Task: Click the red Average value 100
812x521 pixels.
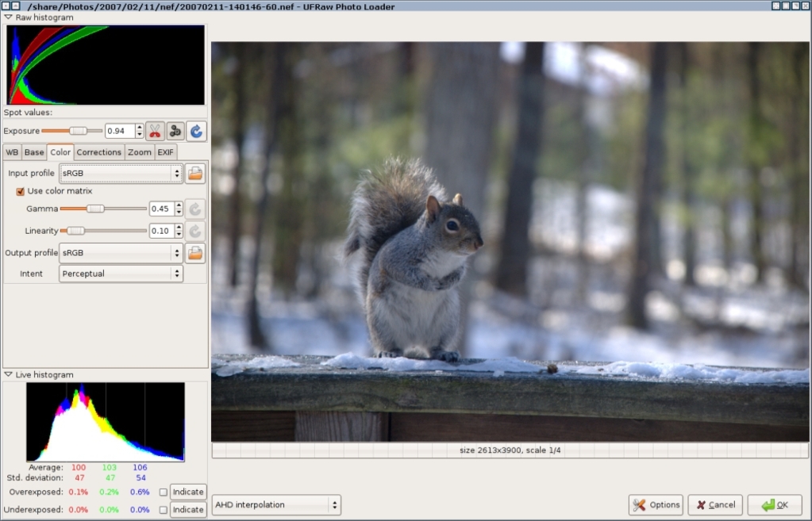Action: point(79,467)
